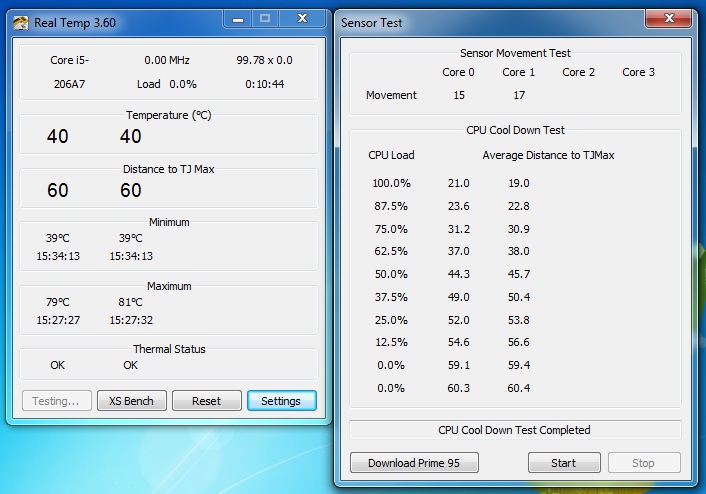The image size is (706, 494).
Task: Click the 75.0% CPU load row
Action: (x=391, y=229)
